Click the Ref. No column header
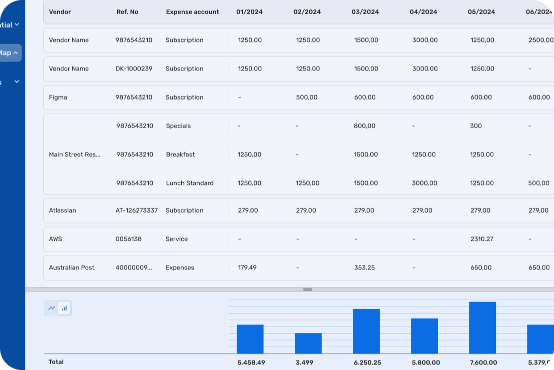Viewport: 554px width, 370px height. click(x=127, y=12)
